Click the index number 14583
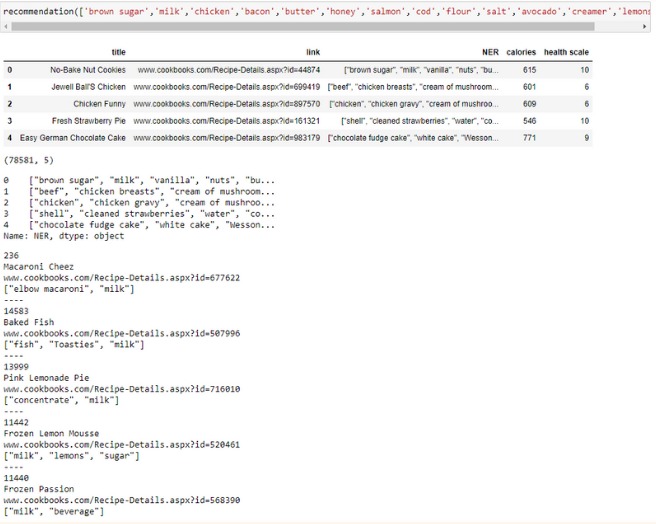The height and width of the screenshot is (524, 656). coord(16,311)
